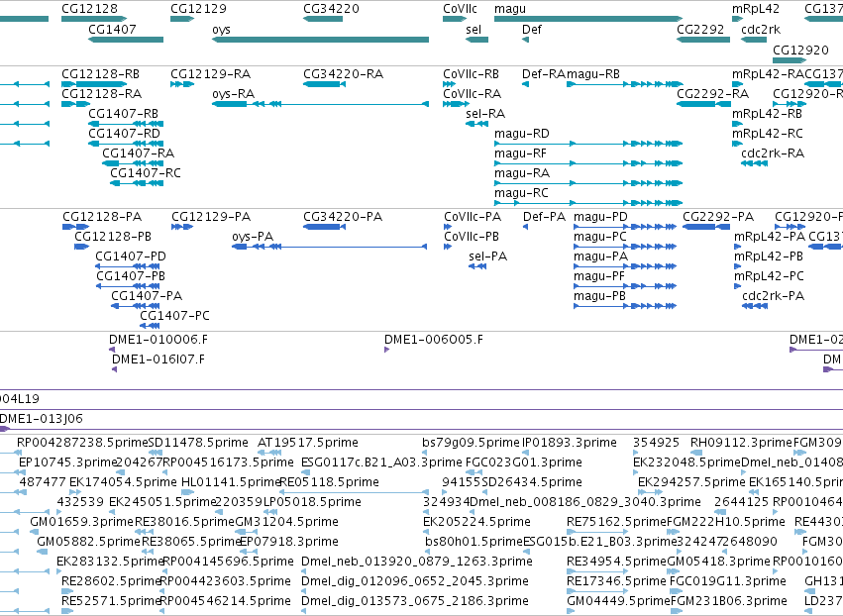Open transcript magu-RA
843x616 pixels.
[522, 173]
